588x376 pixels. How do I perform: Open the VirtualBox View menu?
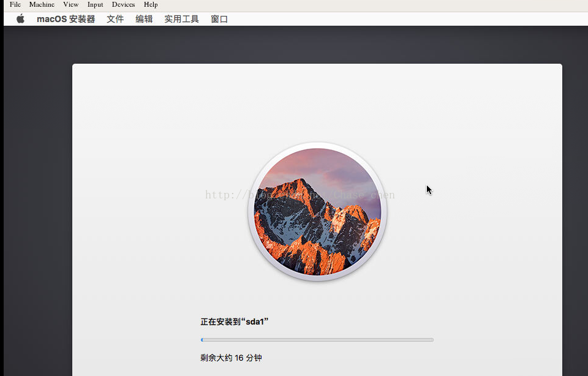tap(71, 4)
